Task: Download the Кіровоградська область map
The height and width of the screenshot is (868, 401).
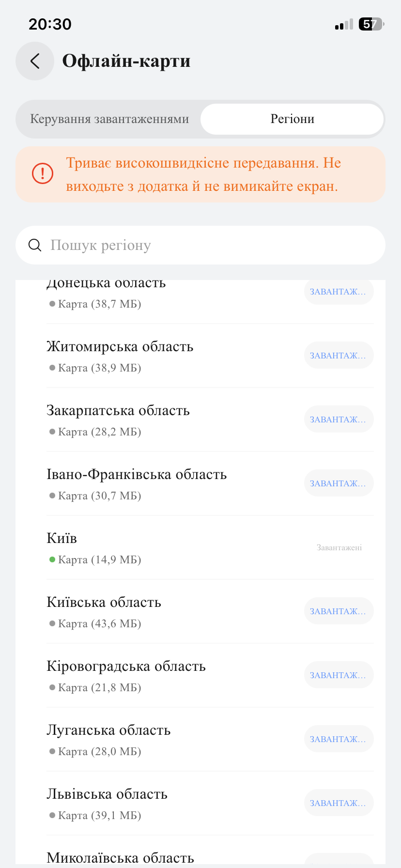Action: tap(339, 675)
